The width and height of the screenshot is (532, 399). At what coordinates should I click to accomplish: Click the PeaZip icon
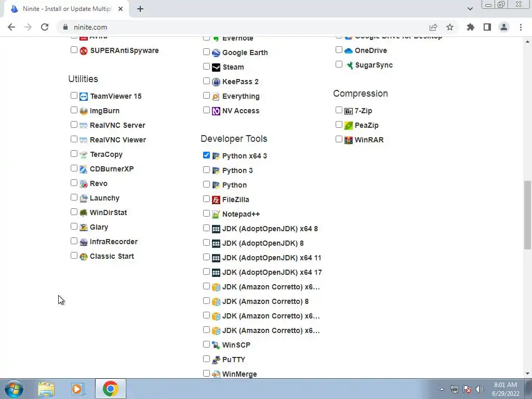pos(349,126)
